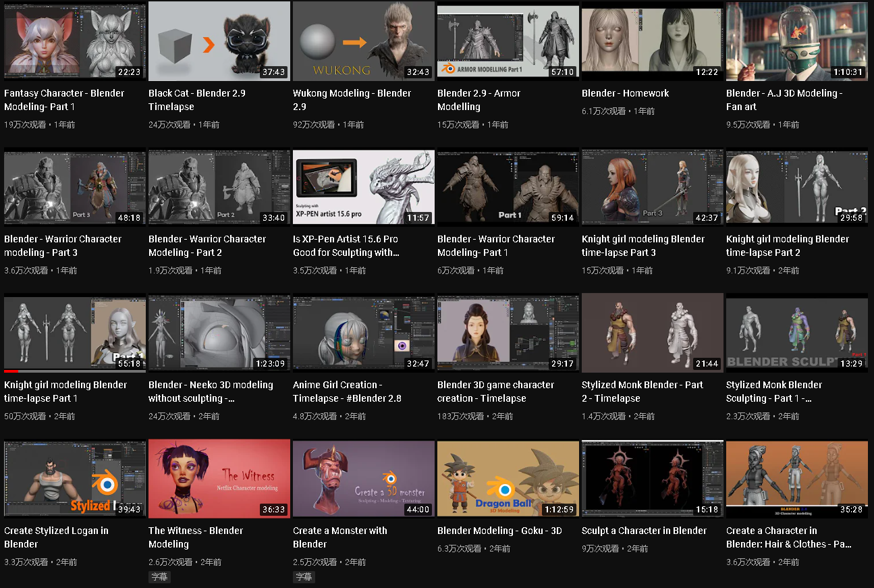Click the 1:10:31 duration badge on A.J 3D Modeling
Screen dimensions: 874x588
[x=848, y=72]
